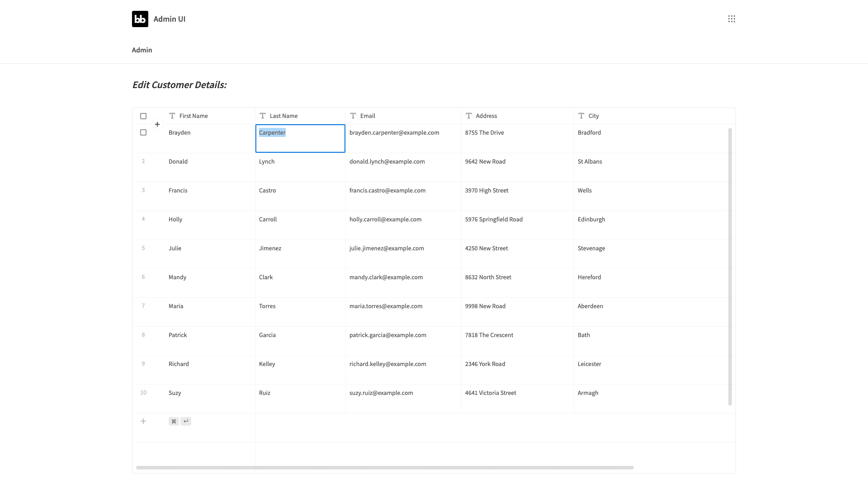Click the add new row plus icon
The image size is (868, 488).
(x=143, y=421)
